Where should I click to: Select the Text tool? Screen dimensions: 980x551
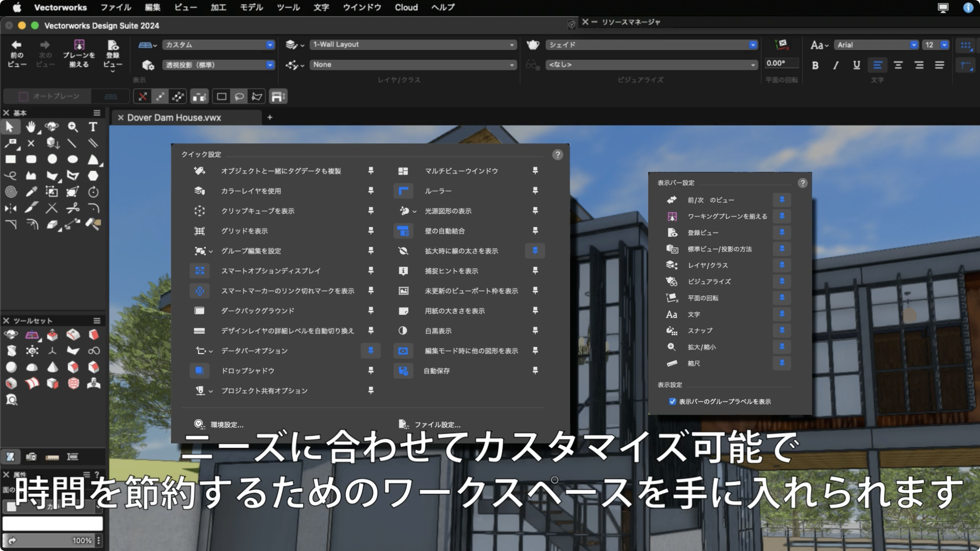pos(93,127)
